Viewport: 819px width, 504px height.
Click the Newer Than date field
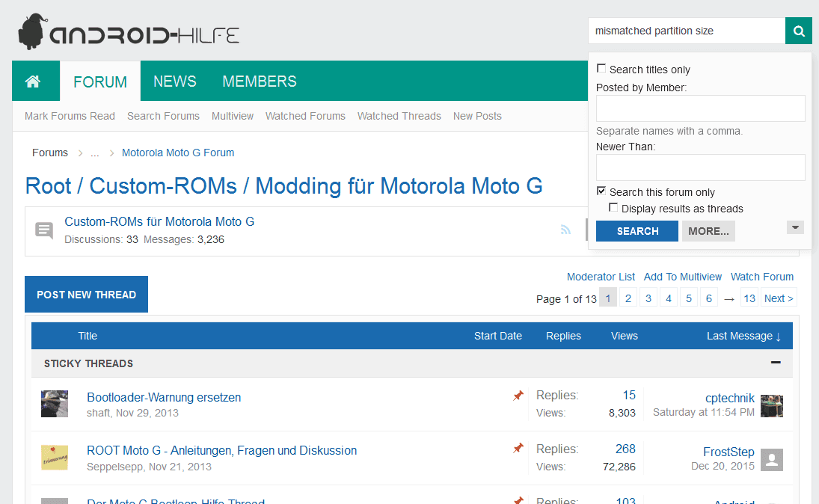point(700,168)
